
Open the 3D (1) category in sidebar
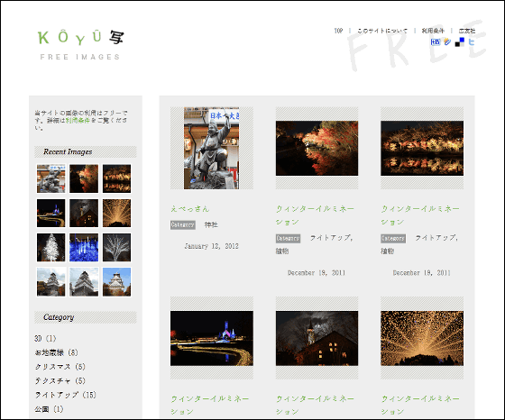point(45,339)
